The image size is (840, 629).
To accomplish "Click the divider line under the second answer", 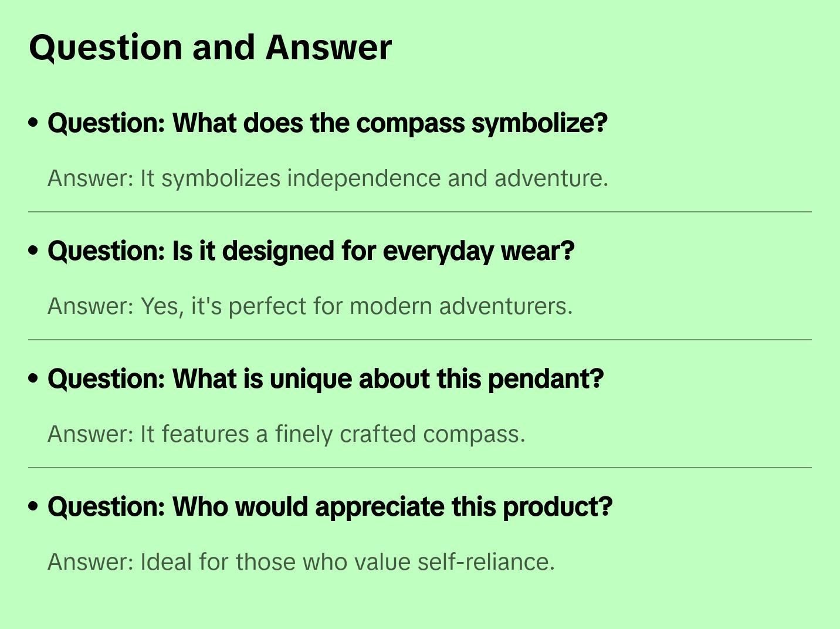I will [x=420, y=340].
